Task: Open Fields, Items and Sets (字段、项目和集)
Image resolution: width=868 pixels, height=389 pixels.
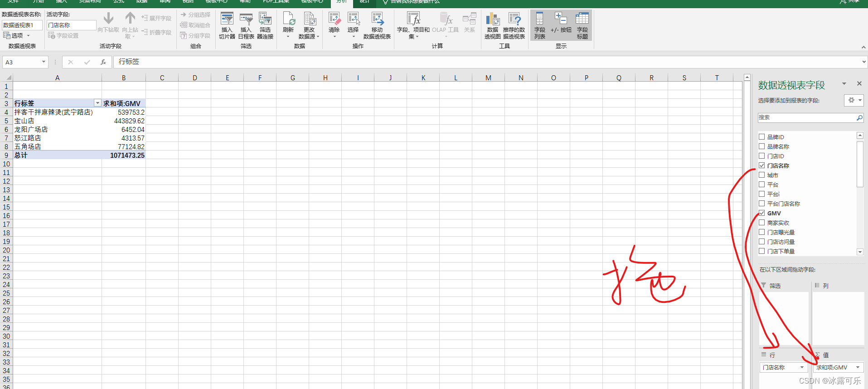Action: point(413,25)
